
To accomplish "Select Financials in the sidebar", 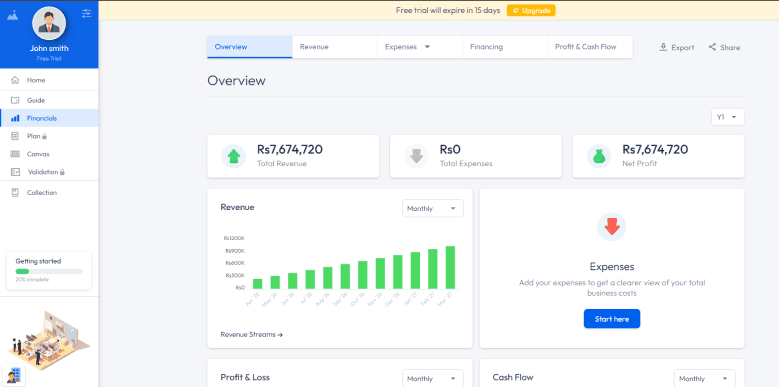I will click(x=49, y=118).
